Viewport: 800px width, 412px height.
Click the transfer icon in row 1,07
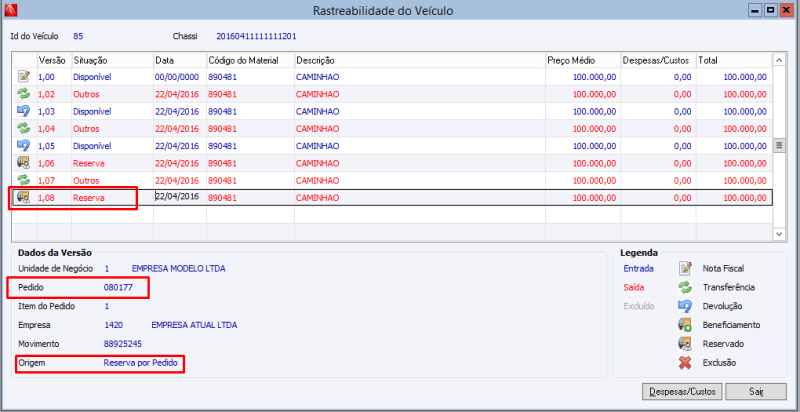click(x=24, y=180)
